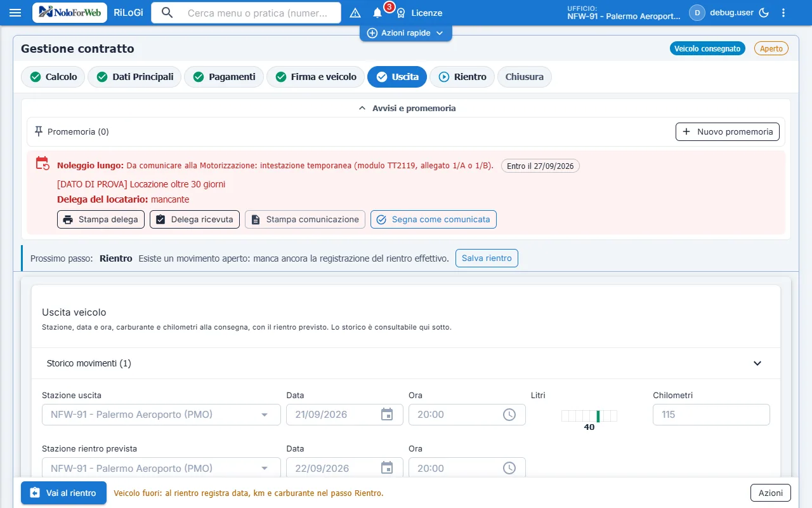Expand Azioni rapide dropdown
Screen dimensions: 812x508
pyautogui.click(x=406, y=33)
